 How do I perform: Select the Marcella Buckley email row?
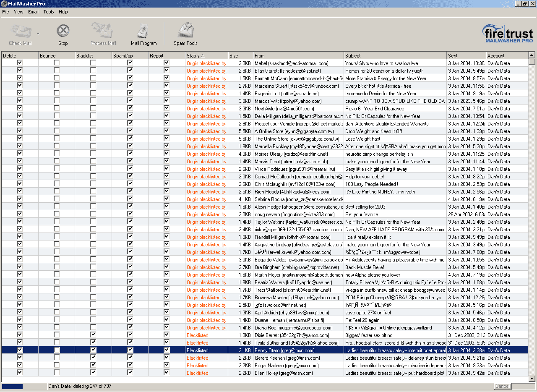click(264, 146)
